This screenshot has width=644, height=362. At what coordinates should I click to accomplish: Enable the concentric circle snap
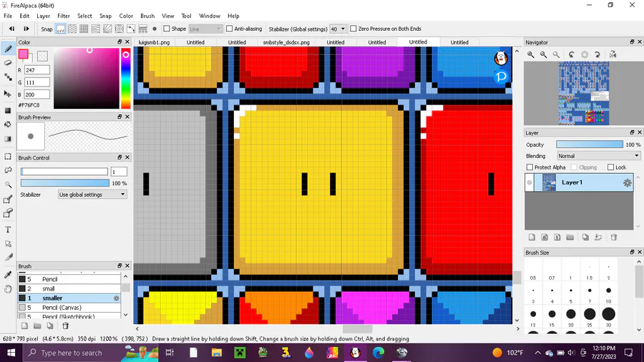(x=119, y=29)
